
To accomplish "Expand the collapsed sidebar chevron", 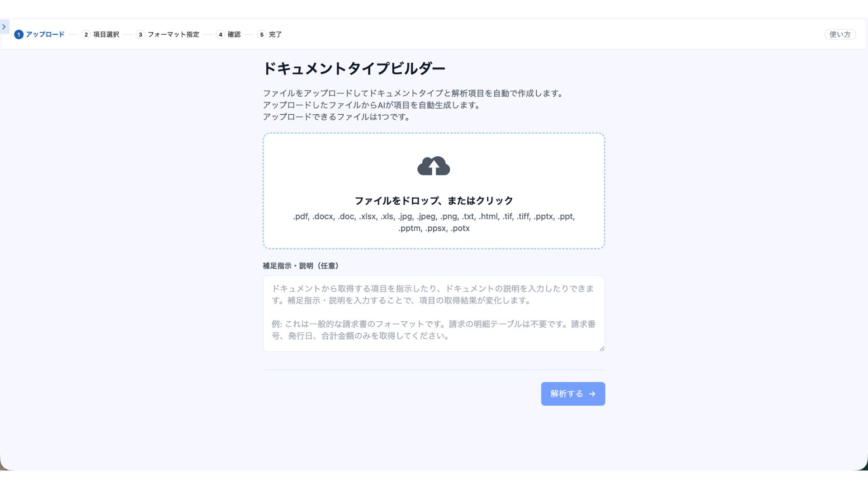I will (4, 27).
